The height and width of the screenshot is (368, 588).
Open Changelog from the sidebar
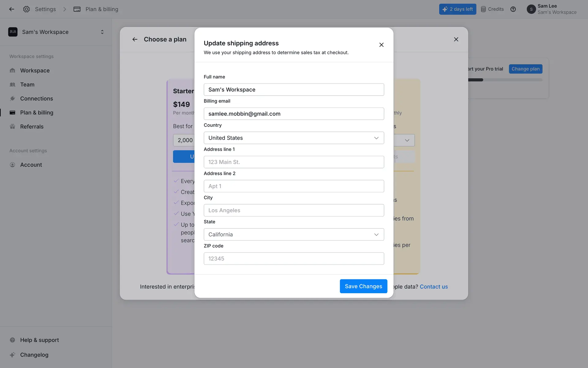pos(34,355)
